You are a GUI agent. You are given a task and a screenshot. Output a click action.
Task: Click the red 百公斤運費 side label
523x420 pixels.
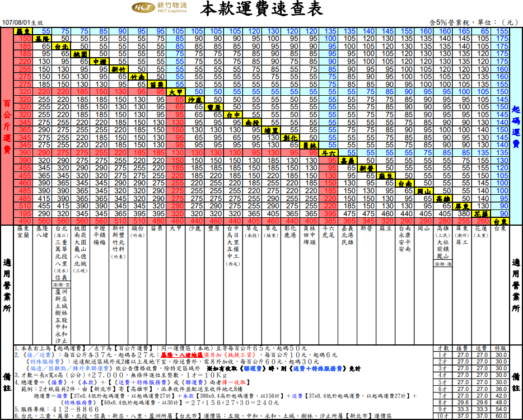click(x=7, y=127)
